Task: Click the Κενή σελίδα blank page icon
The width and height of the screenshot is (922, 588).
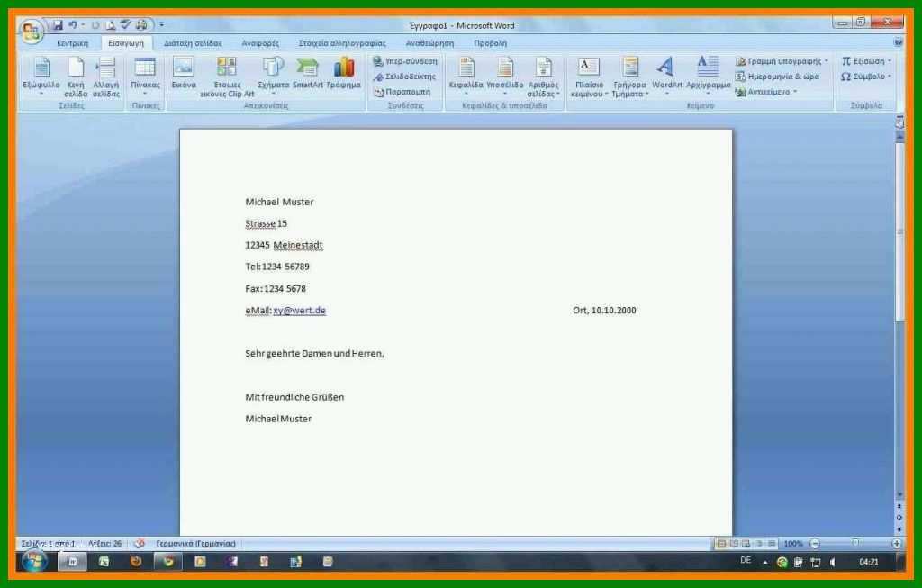Action: 76,77
